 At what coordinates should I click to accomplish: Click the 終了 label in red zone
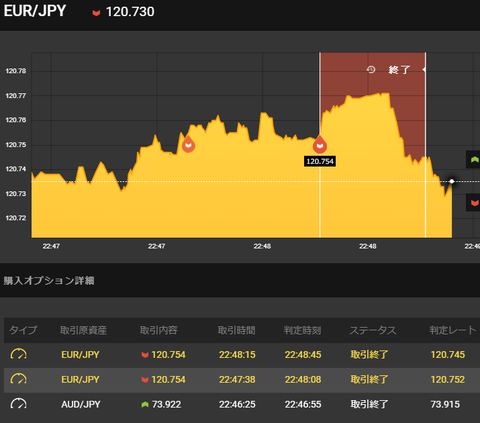(399, 70)
